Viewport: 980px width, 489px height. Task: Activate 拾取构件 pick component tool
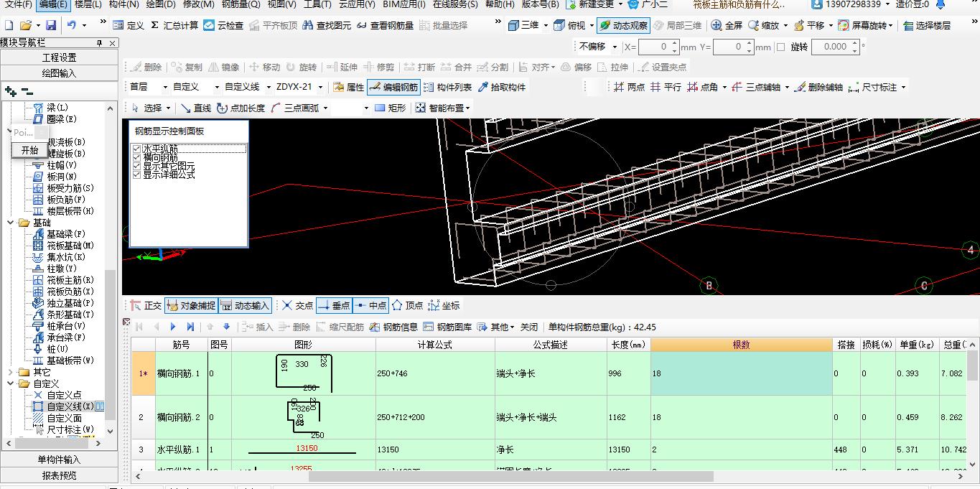pos(501,87)
